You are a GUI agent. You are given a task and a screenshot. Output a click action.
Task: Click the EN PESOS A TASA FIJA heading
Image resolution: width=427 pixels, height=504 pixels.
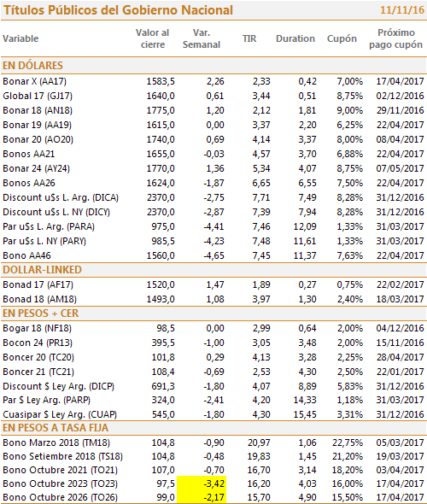pyautogui.click(x=56, y=428)
